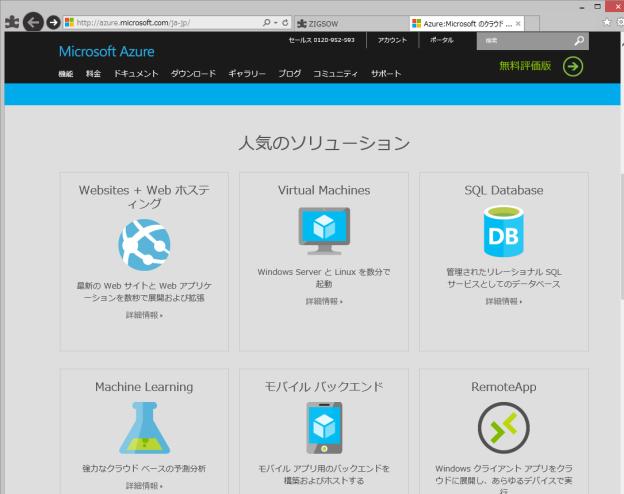Screen dimensions: 624x494
Task: Click the Windows Server と Linux description text
Action: tap(324, 278)
